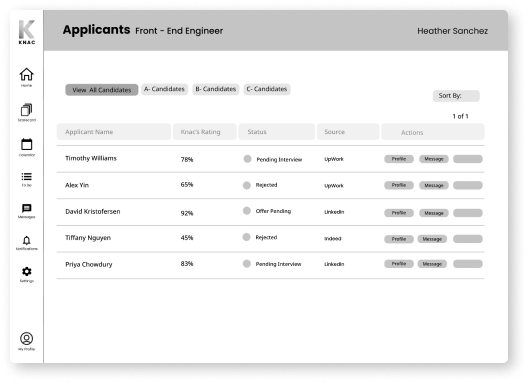Open Profile for Alex Yin
Viewport: 528px width, 383px height.
coord(399,185)
